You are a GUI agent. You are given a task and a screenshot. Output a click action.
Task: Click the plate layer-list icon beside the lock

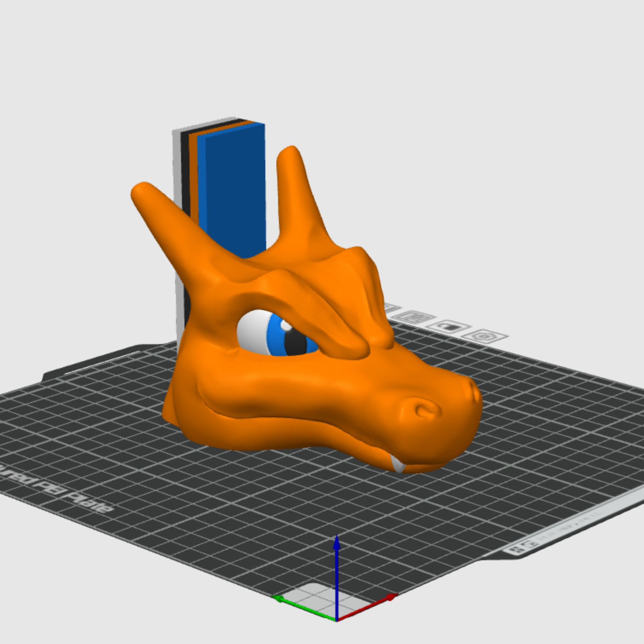click(414, 317)
